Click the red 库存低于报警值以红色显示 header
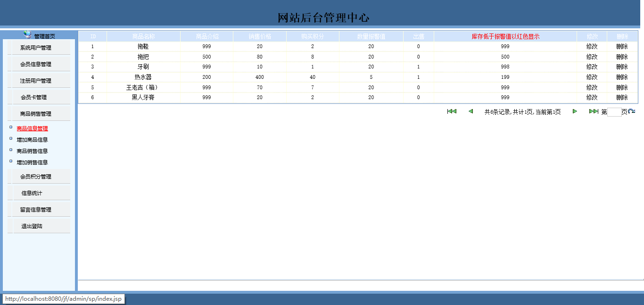The width and height of the screenshot is (644, 305). point(505,36)
